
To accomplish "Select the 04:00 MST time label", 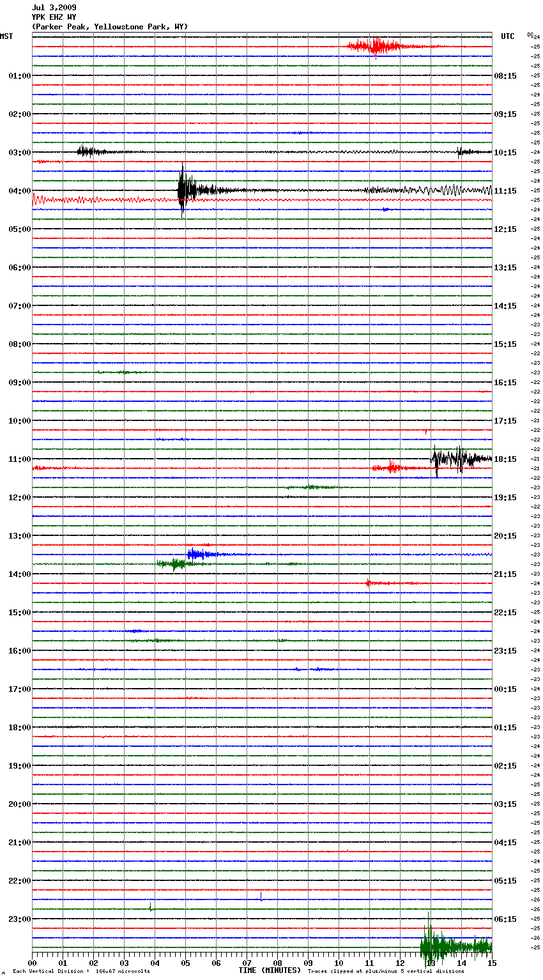I will [19, 190].
